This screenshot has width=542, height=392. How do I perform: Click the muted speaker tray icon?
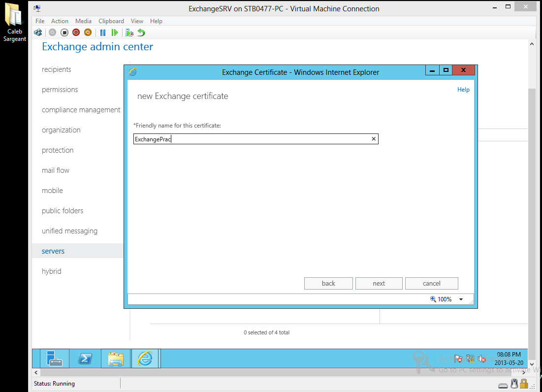482,359
